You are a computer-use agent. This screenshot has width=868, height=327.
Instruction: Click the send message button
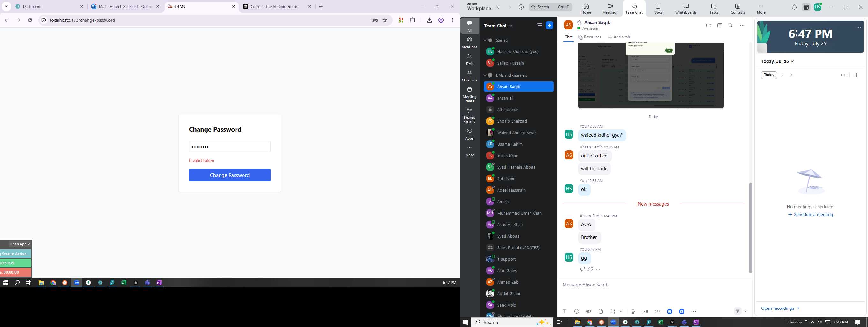coord(737,311)
